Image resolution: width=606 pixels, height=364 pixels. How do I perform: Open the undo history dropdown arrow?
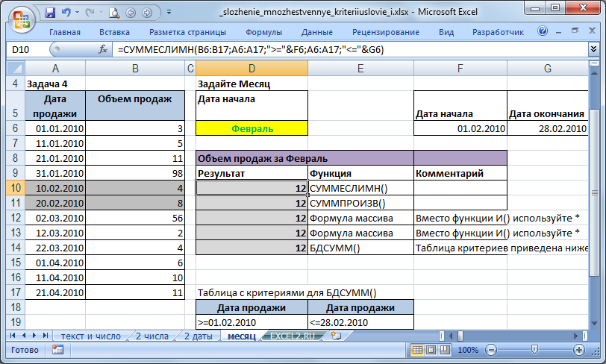[78, 13]
